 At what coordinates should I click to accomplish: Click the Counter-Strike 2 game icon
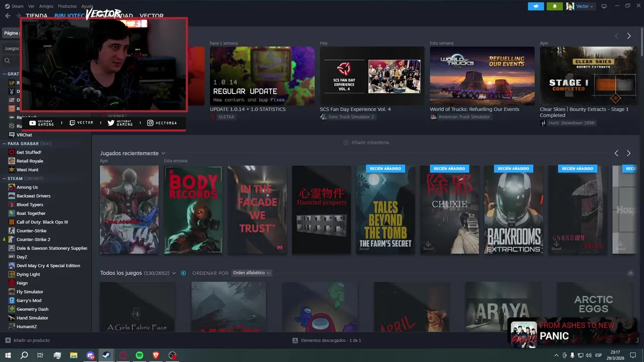click(12, 239)
